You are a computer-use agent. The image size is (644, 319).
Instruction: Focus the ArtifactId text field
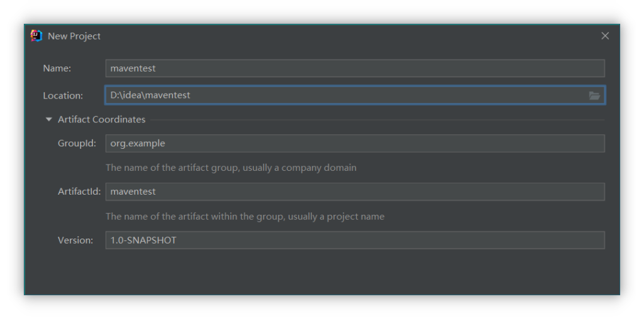click(355, 192)
